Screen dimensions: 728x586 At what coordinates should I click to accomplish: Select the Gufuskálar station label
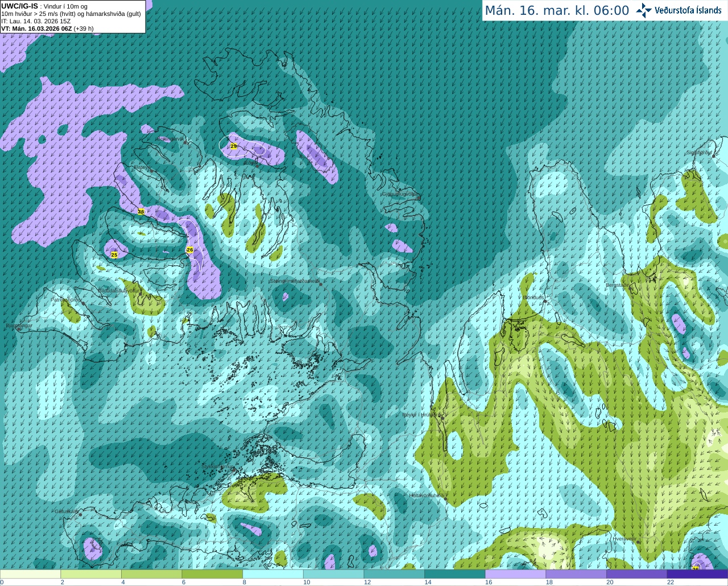(x=67, y=511)
